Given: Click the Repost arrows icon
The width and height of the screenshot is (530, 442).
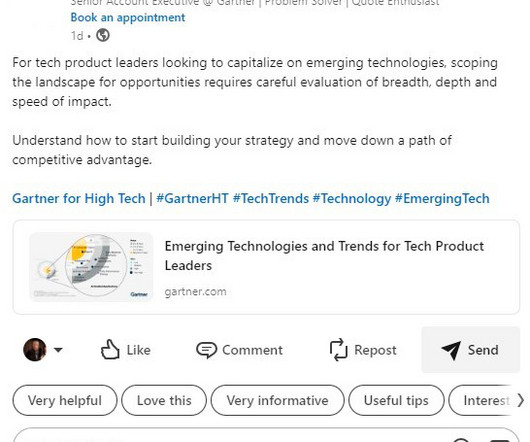Looking at the screenshot, I should tap(338, 350).
